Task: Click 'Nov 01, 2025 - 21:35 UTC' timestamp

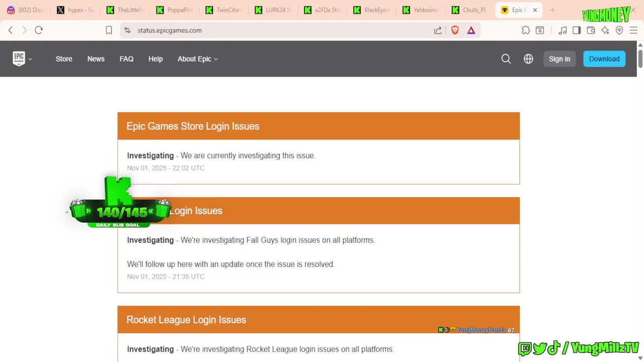Action: 166,277
